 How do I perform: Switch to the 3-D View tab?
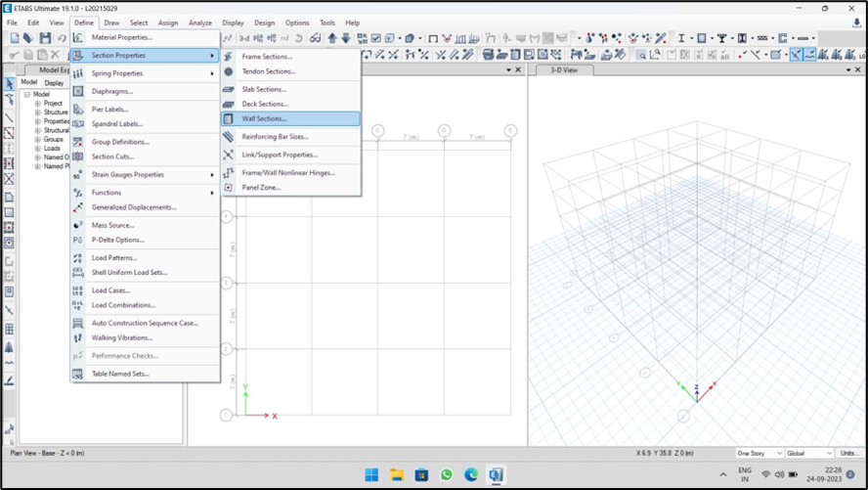(x=564, y=70)
